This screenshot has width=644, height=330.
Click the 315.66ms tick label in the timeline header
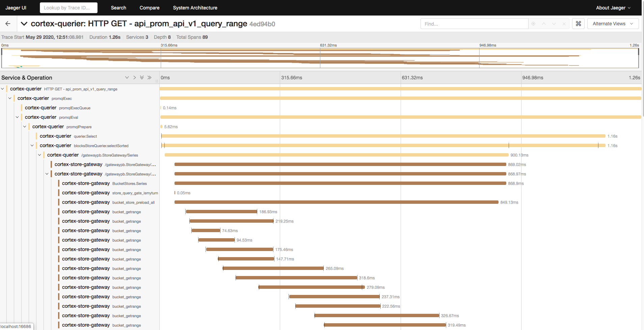tap(292, 78)
